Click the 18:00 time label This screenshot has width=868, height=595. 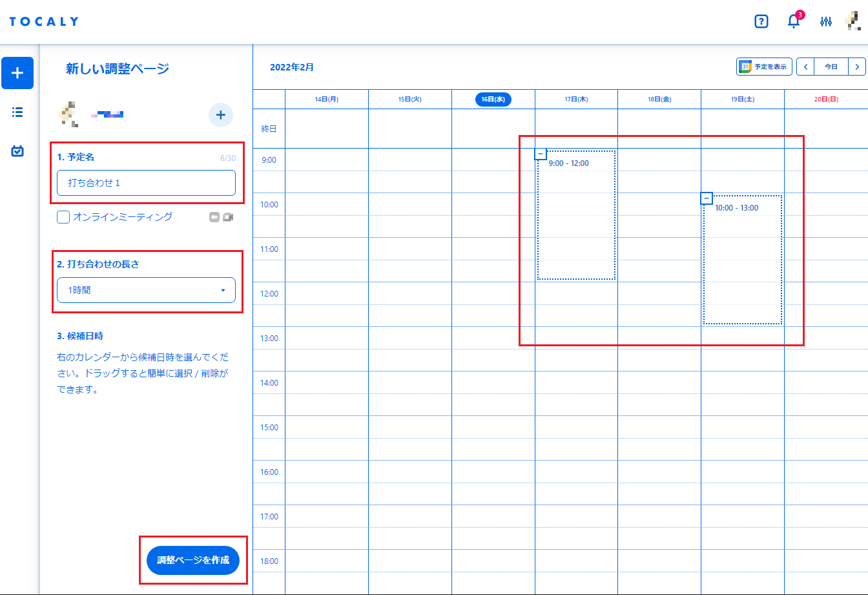[269, 561]
